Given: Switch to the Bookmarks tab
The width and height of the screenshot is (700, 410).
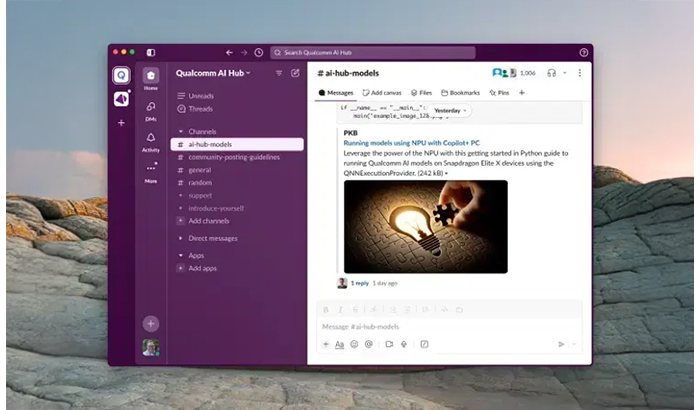Looking at the screenshot, I should pyautogui.click(x=460, y=93).
